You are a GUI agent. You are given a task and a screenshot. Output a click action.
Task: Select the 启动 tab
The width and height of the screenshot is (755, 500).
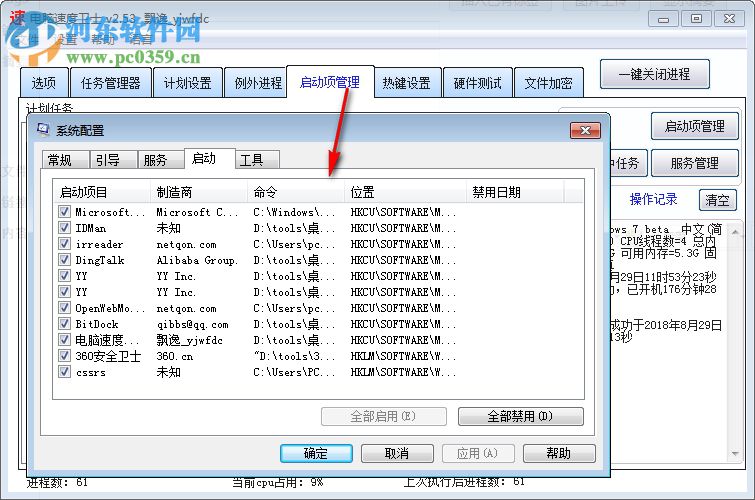click(209, 158)
